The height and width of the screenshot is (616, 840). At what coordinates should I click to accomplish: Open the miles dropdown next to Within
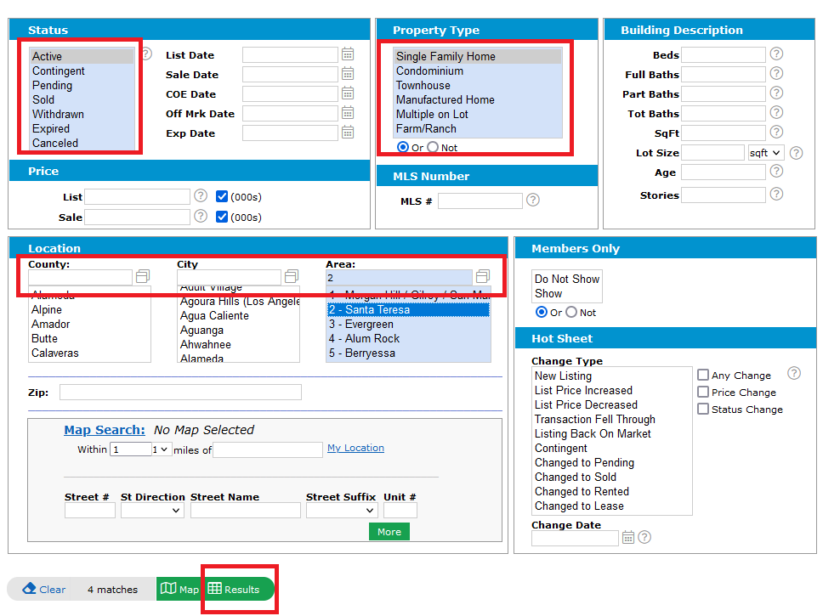click(161, 449)
